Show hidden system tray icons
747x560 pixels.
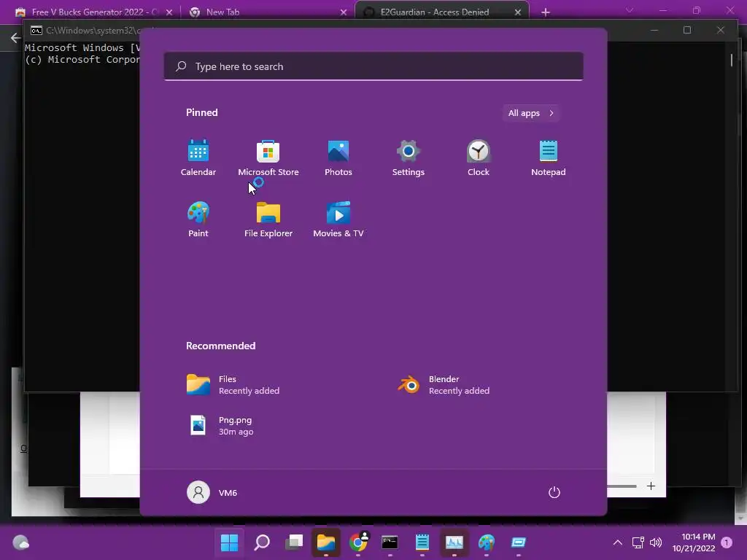[x=617, y=542]
